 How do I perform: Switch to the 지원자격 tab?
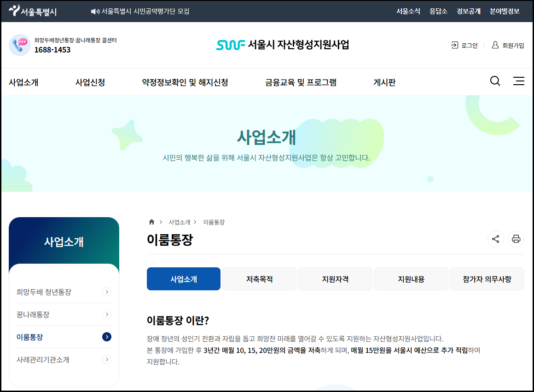point(336,279)
